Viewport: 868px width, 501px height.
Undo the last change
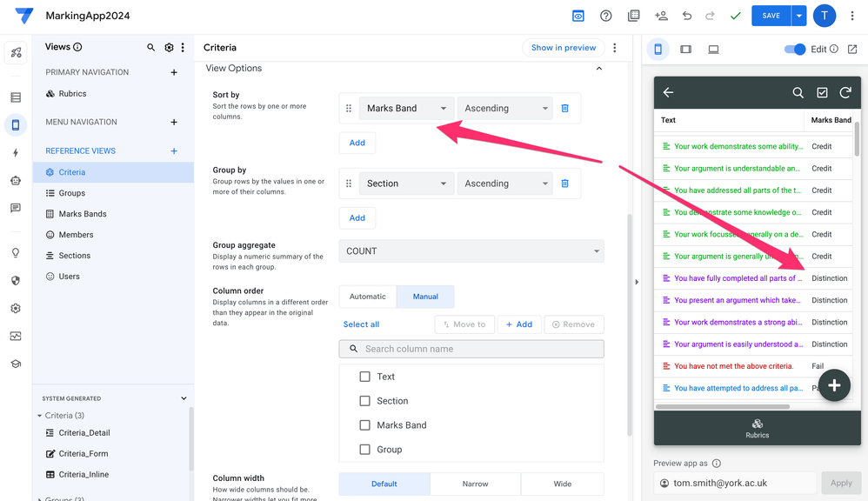(687, 16)
